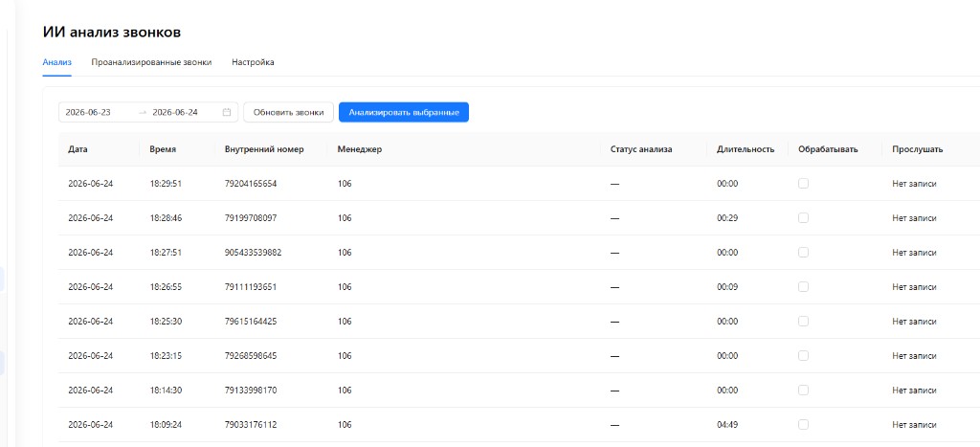Click manager 106 for call 79204165654

coord(345,184)
